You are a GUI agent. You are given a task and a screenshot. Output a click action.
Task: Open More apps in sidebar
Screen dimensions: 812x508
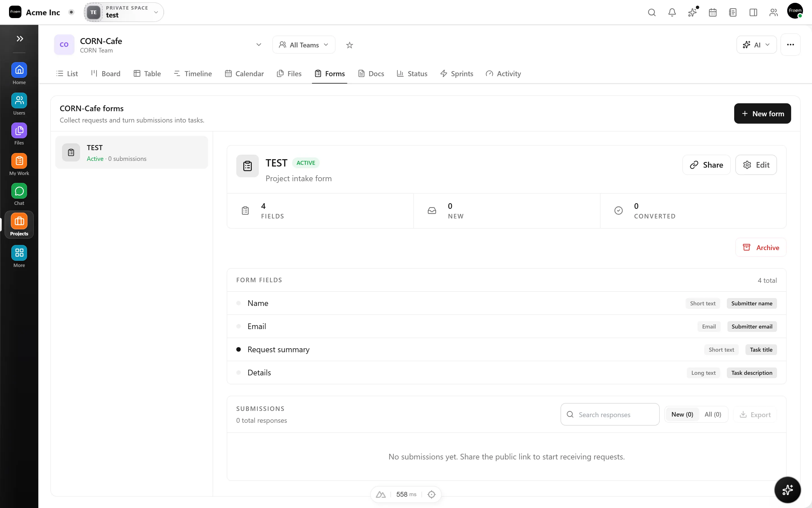pos(19,256)
